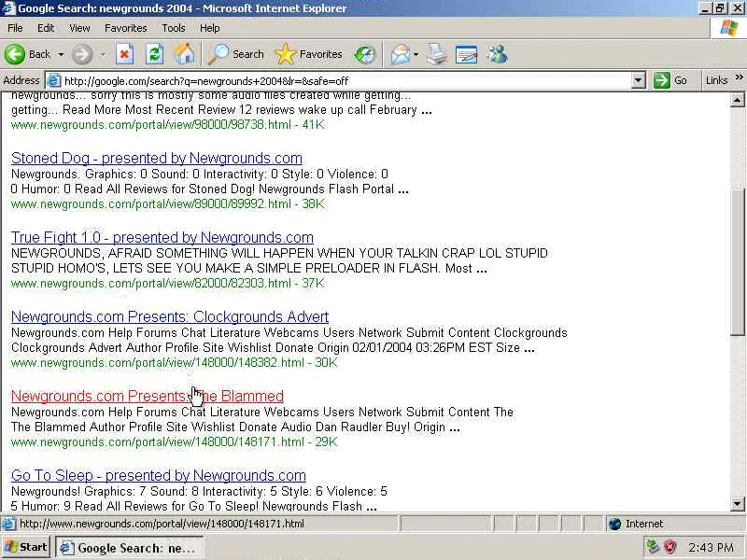Open the Tools menu
This screenshot has width=747, height=560.
(x=174, y=28)
